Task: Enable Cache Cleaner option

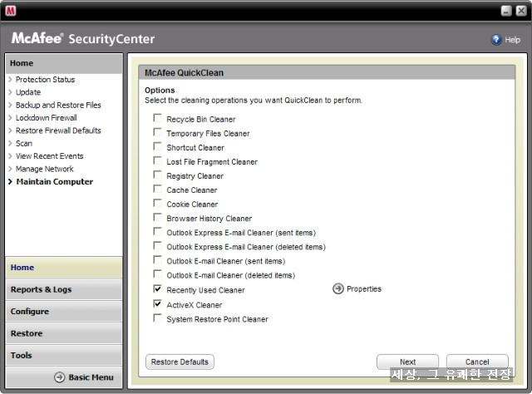Action: 157,189
